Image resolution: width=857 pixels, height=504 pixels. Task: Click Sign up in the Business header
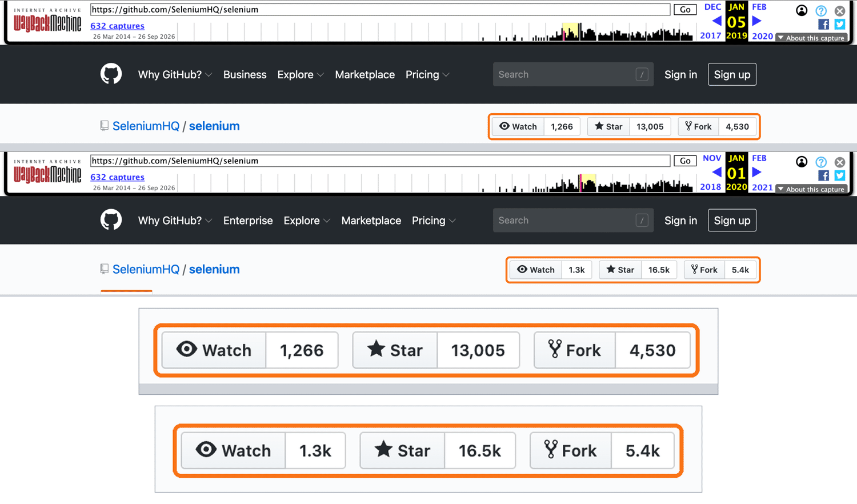pyautogui.click(x=732, y=74)
